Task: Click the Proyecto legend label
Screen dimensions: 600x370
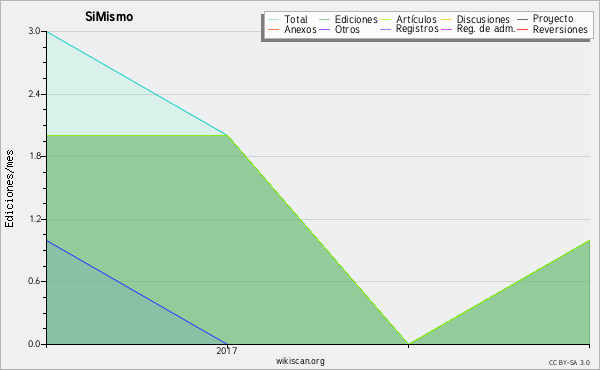Action: click(x=553, y=19)
